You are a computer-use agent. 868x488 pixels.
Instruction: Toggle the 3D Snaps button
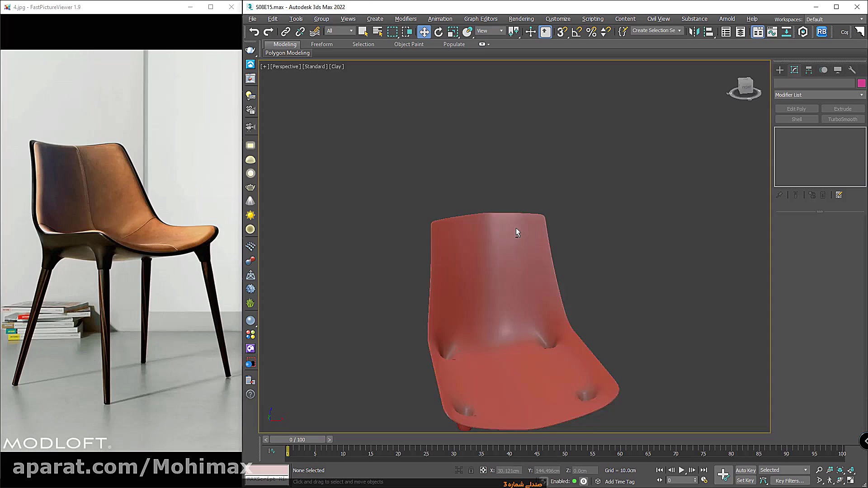pyautogui.click(x=562, y=32)
